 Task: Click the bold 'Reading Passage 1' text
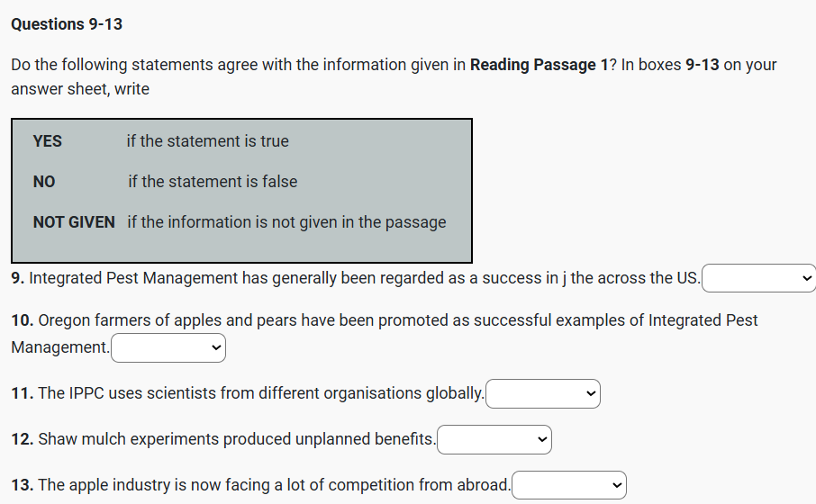pyautogui.click(x=532, y=65)
